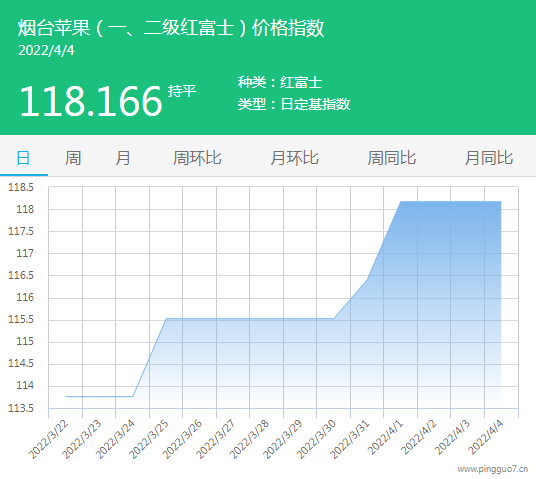Open the 月 monthly tab
Viewport: 536px width, 479px height.
[122, 158]
